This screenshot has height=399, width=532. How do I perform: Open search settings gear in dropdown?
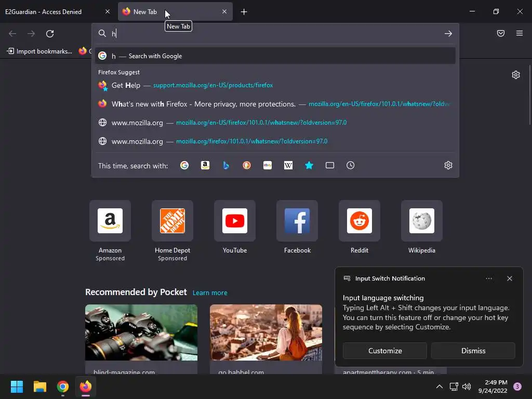coord(448,165)
